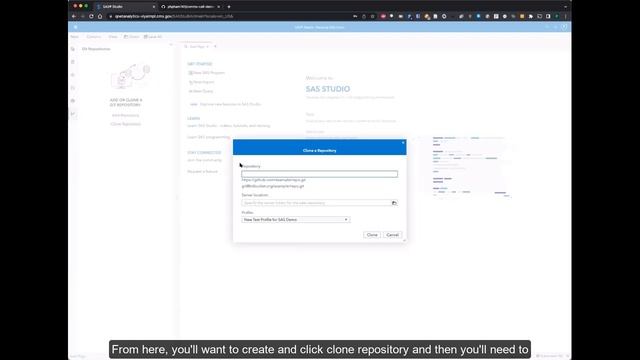Open Learn SAS Studio videos and tutorials link
Viewport: 640px width, 360px height.
pos(229,126)
